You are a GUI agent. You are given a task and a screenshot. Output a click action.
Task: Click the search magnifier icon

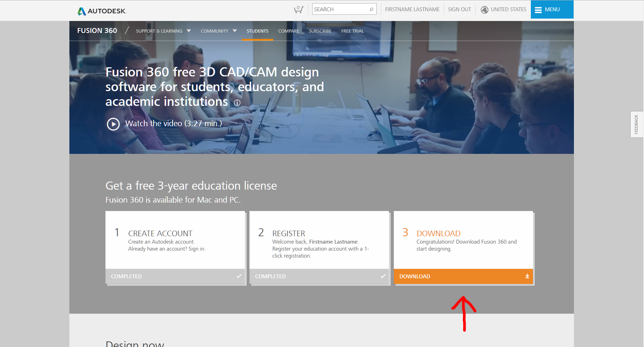click(x=371, y=9)
